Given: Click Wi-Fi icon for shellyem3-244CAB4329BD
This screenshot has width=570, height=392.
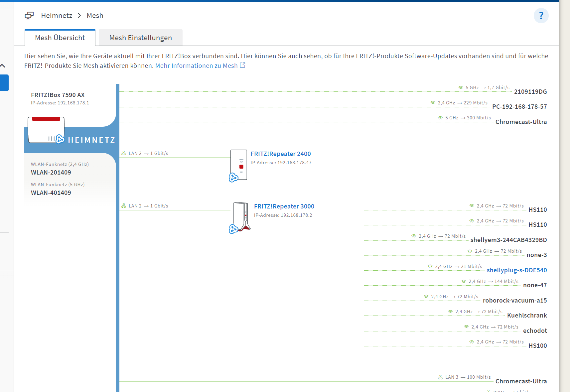Looking at the screenshot, I should point(414,236).
